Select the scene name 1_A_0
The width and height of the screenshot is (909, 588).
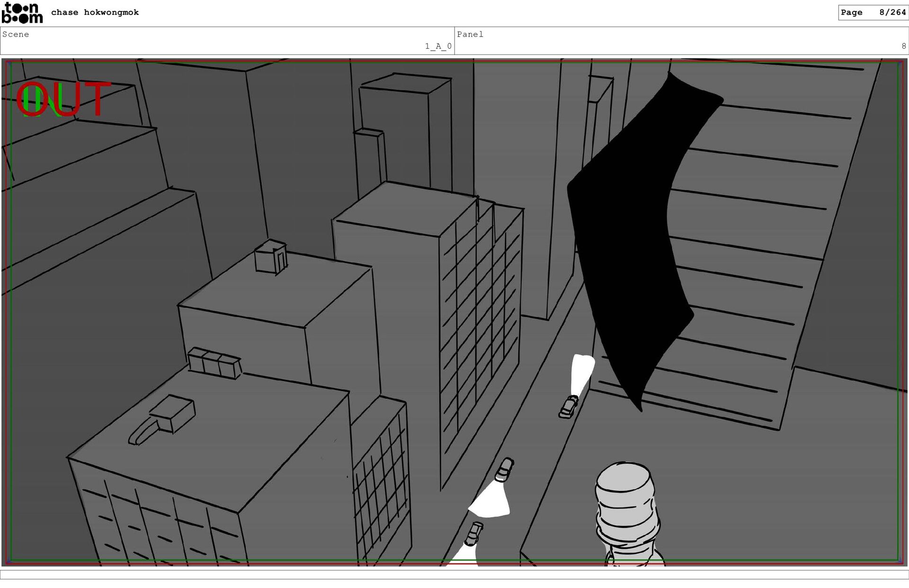tap(438, 46)
